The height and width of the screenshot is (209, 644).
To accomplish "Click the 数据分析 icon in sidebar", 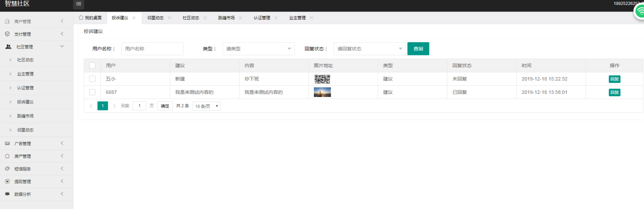I will tap(7, 194).
